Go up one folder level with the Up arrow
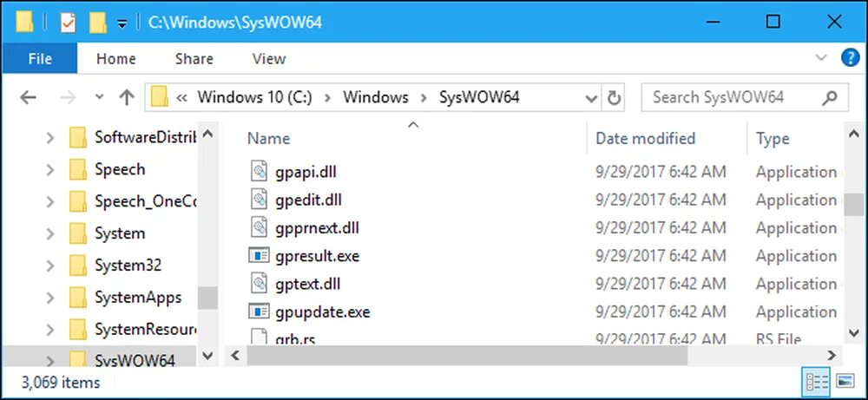 127,97
